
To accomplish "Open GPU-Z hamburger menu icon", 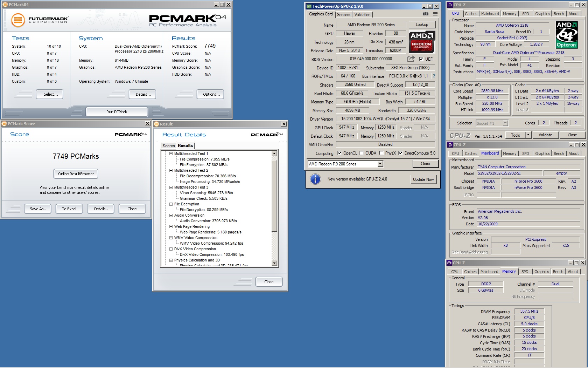I will pyautogui.click(x=435, y=14).
